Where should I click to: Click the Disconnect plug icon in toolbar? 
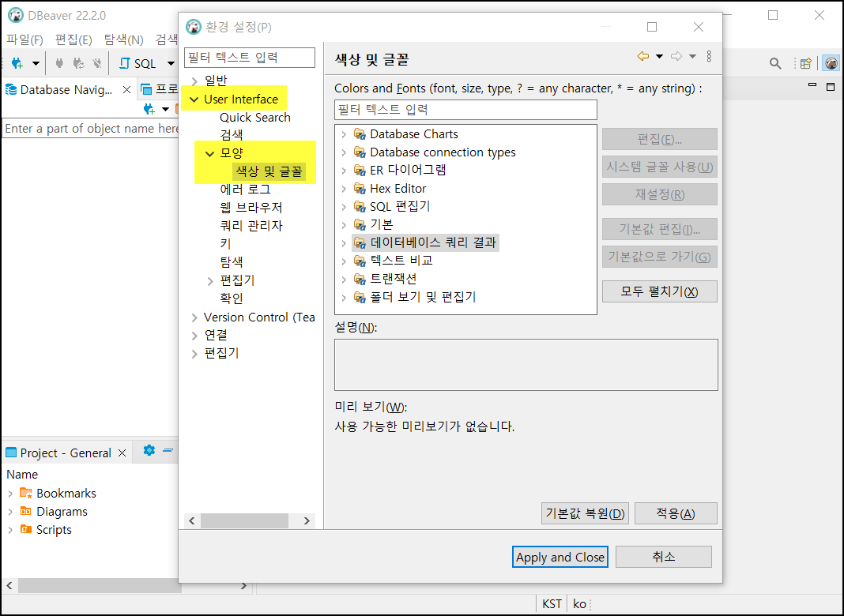click(x=97, y=63)
